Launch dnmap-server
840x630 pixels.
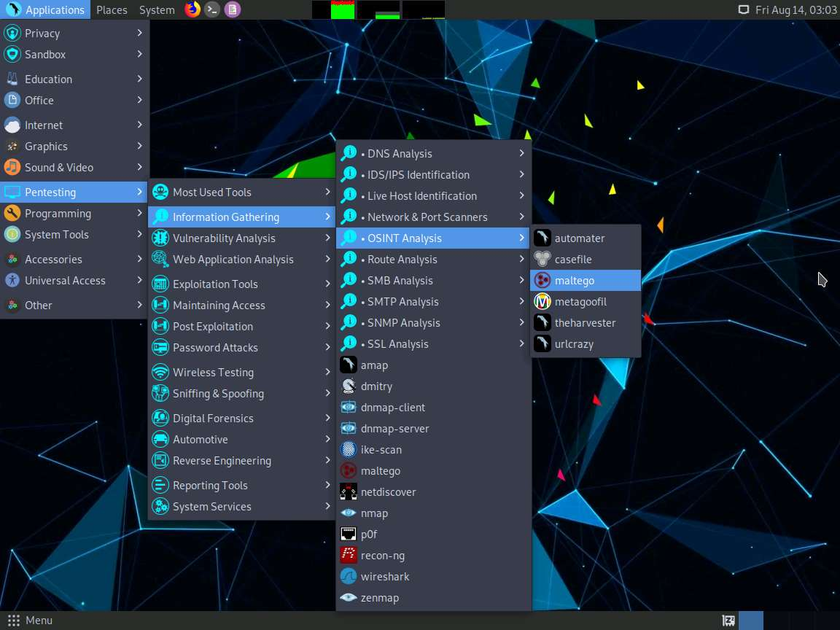click(x=433, y=429)
